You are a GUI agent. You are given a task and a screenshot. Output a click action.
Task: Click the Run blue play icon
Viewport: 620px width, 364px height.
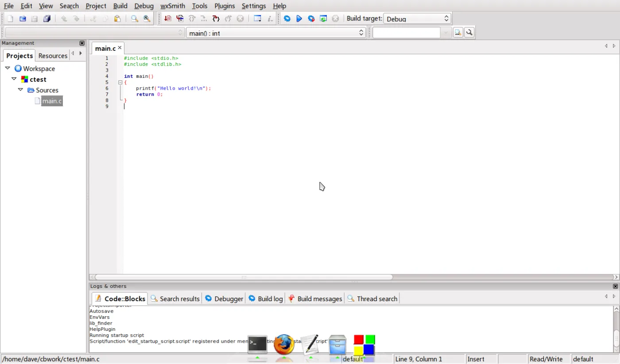pos(299,19)
